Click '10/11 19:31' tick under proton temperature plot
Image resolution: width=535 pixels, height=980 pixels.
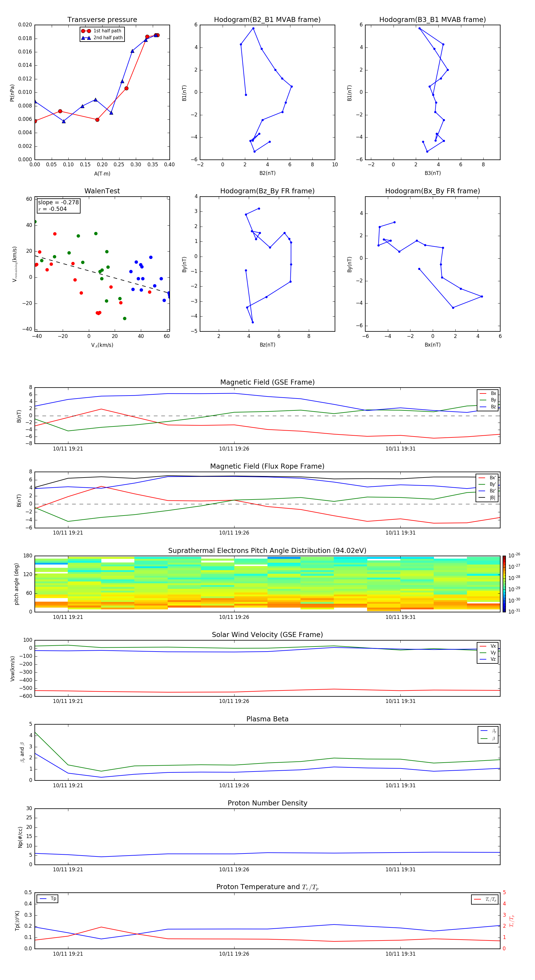(400, 954)
